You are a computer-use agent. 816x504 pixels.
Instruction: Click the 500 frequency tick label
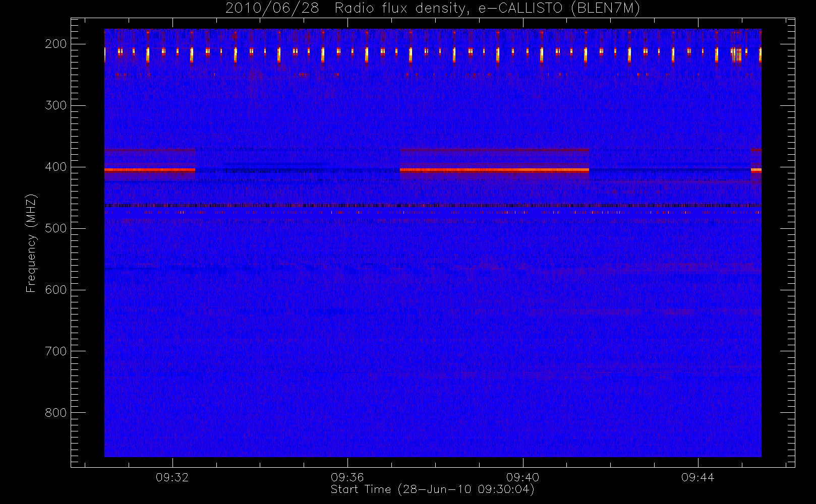pos(56,228)
